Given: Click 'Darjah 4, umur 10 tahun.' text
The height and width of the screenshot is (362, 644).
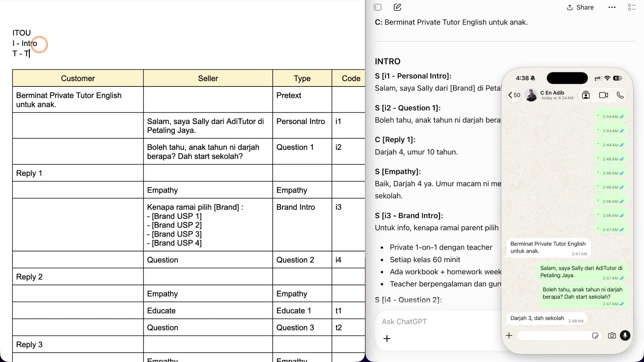Looking at the screenshot, I should pos(416,152).
